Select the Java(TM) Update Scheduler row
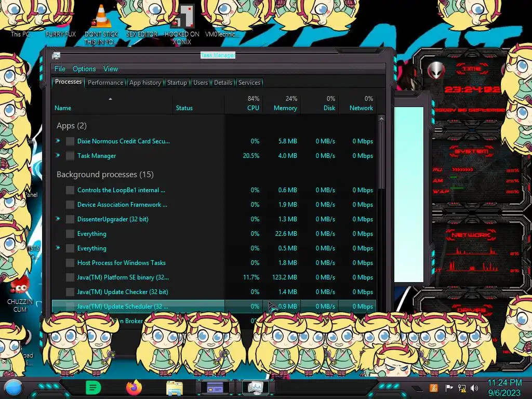 [214, 307]
